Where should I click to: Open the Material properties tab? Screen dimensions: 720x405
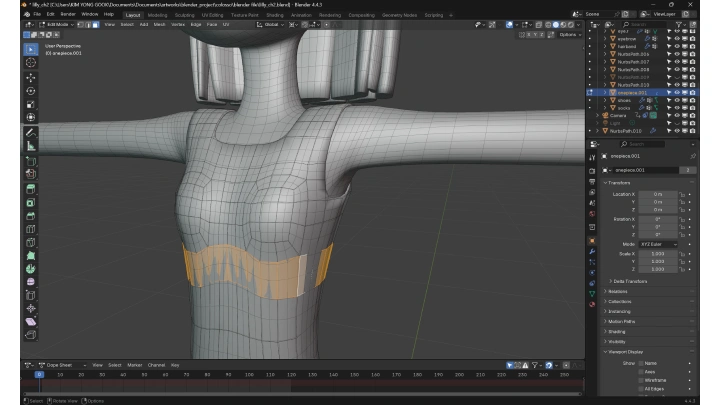tap(592, 304)
